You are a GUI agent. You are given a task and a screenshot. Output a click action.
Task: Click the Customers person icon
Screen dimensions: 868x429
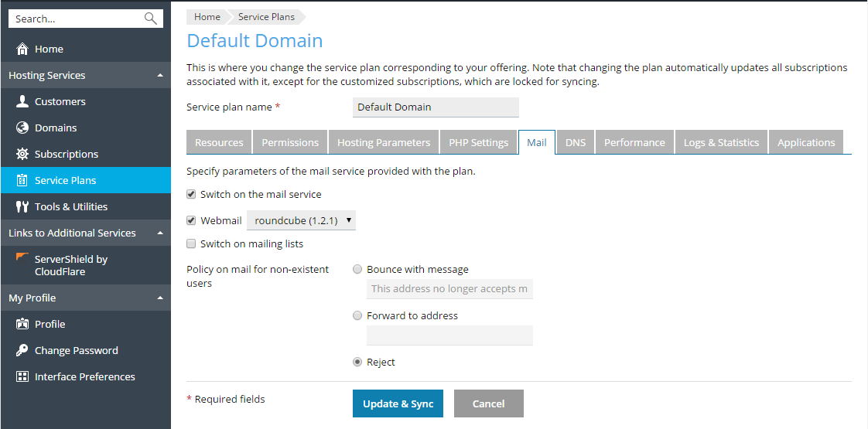click(22, 101)
